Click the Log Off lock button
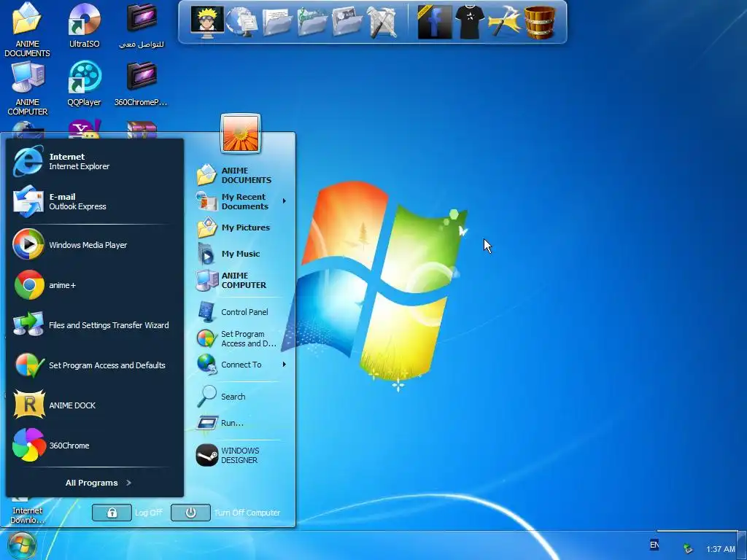The image size is (747, 560). (112, 513)
